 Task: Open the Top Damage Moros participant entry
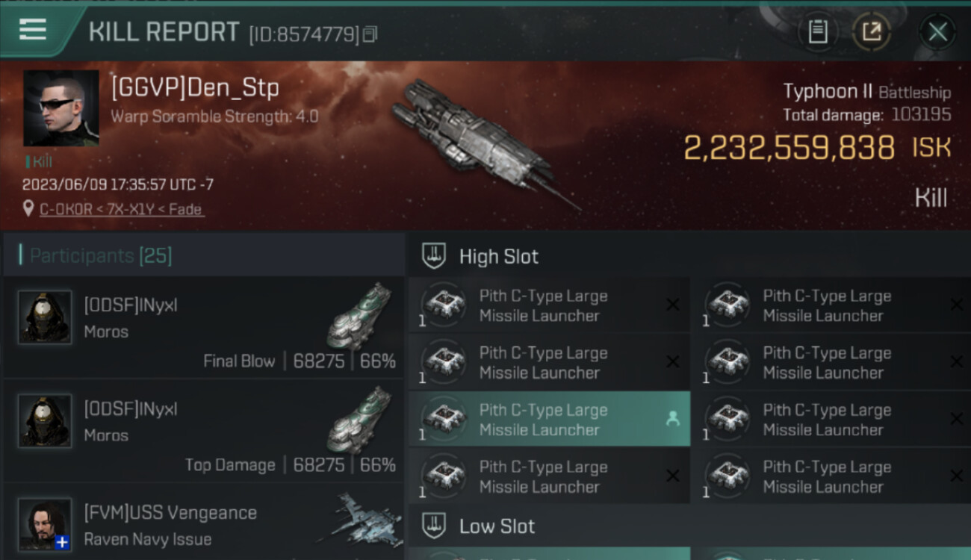[203, 431]
